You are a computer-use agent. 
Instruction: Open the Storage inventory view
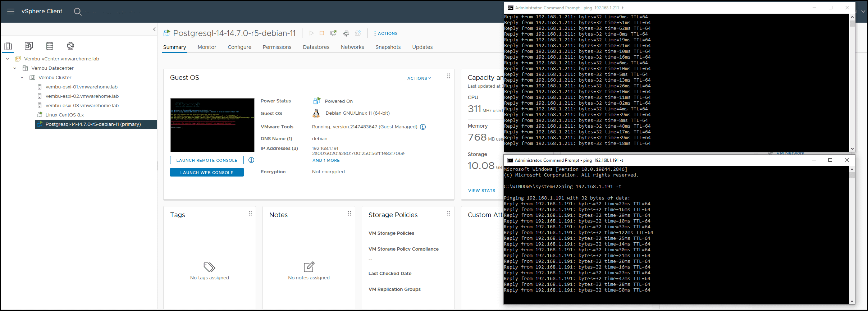(50, 46)
